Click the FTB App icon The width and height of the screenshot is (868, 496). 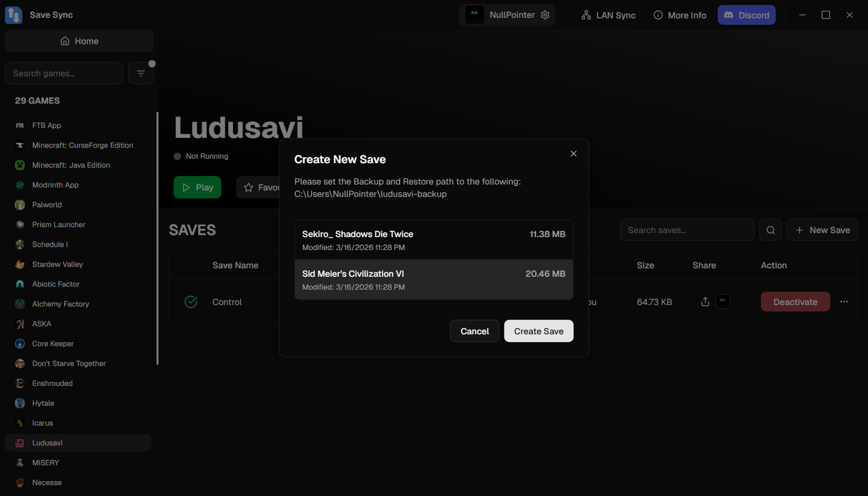click(x=20, y=125)
